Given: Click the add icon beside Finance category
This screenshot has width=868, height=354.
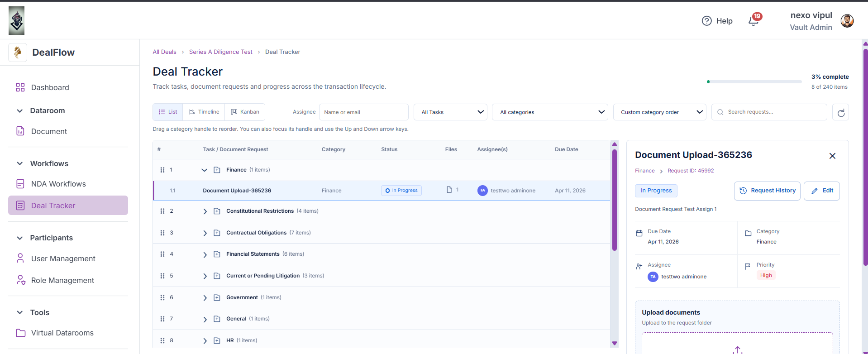Looking at the screenshot, I should pyautogui.click(x=217, y=170).
